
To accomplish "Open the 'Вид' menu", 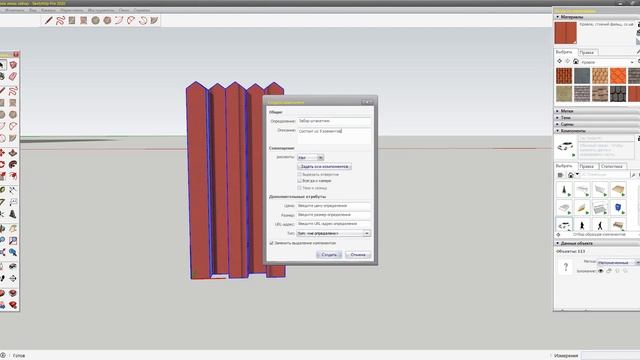I will (x=33, y=10).
